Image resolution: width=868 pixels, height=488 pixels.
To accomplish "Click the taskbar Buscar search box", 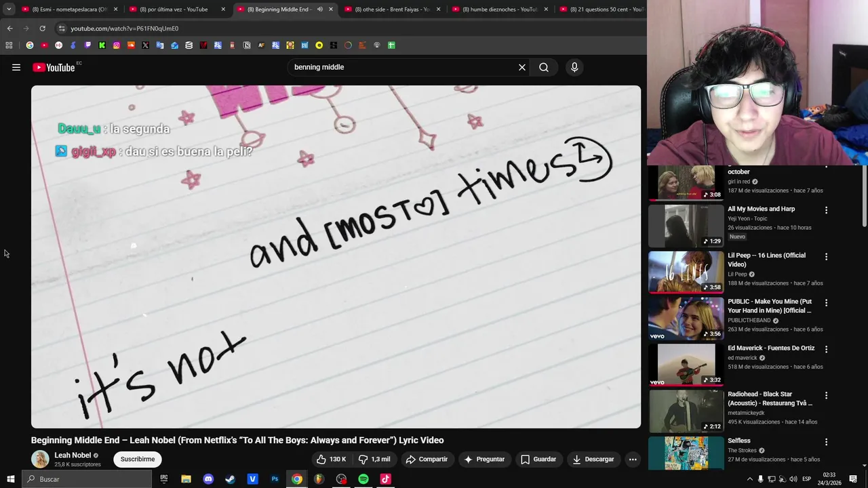I will (x=87, y=479).
